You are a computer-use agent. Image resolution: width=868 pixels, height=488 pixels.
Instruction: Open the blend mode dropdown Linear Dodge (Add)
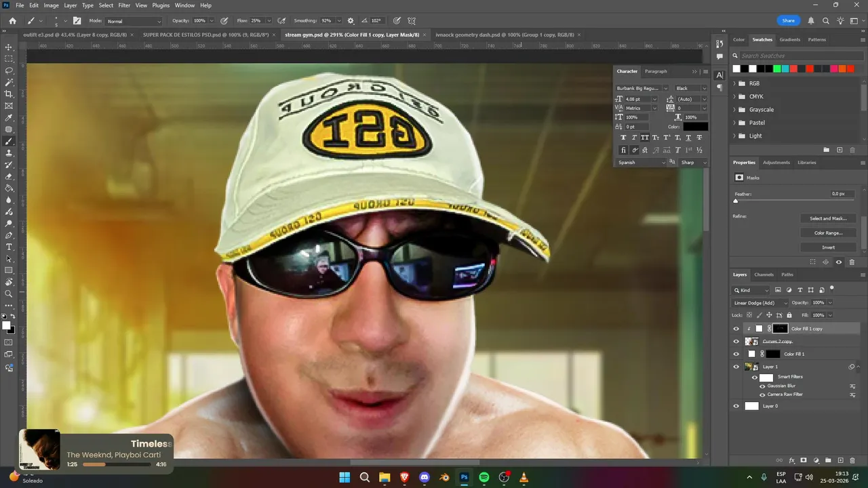click(x=760, y=303)
